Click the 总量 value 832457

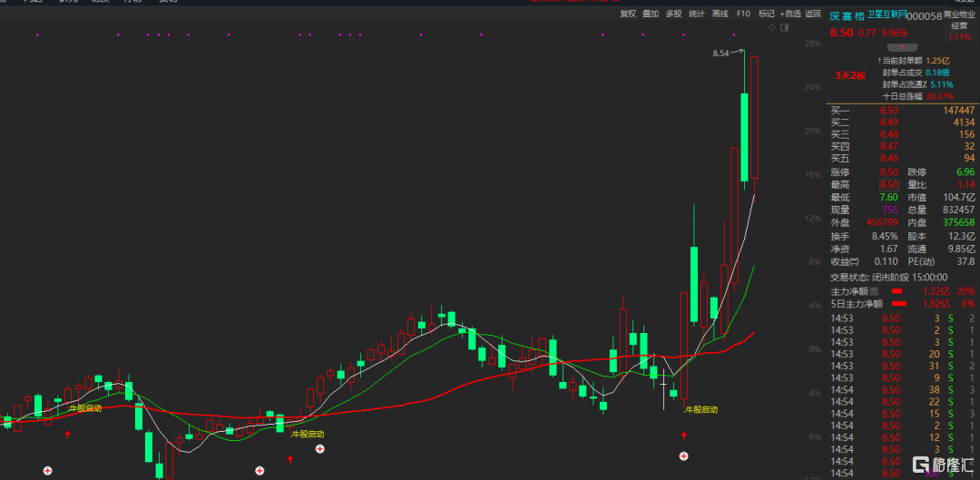coord(958,210)
